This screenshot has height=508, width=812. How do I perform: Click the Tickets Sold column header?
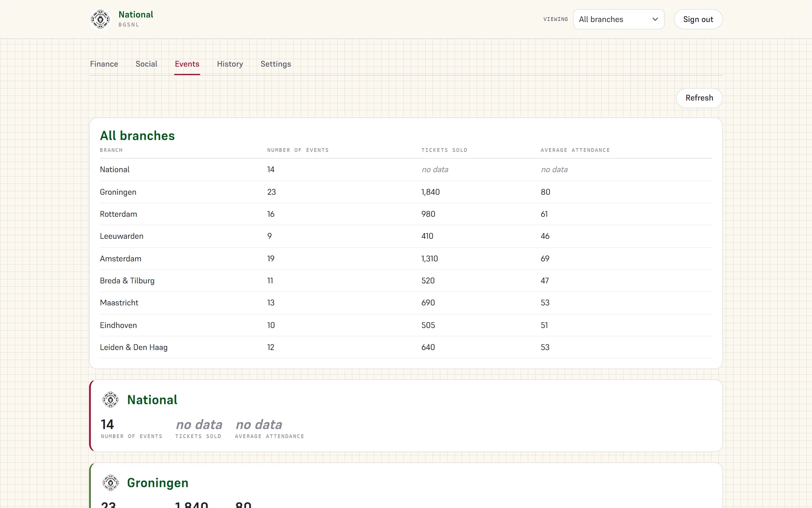(x=444, y=150)
